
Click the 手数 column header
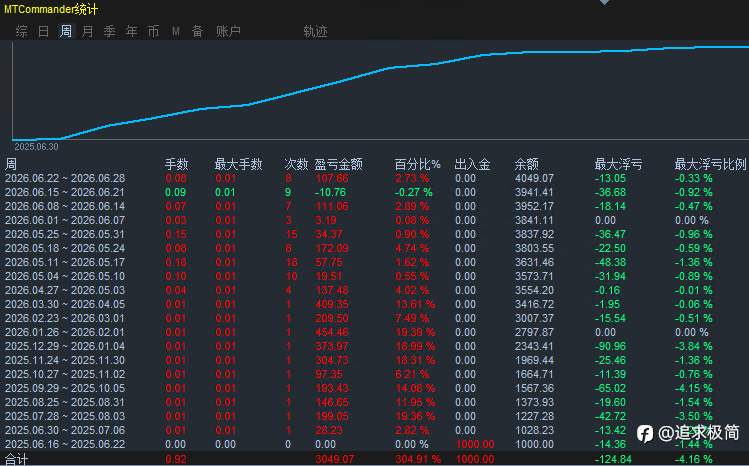(x=176, y=164)
